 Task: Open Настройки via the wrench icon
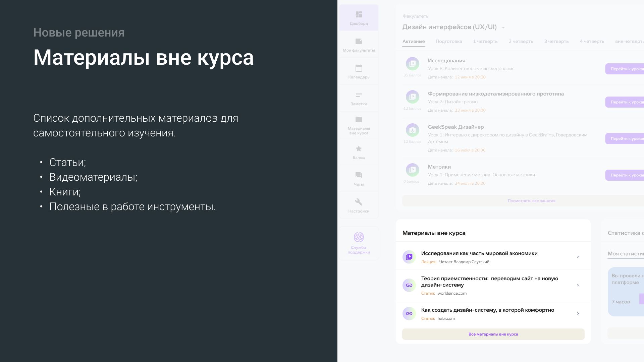point(359,205)
